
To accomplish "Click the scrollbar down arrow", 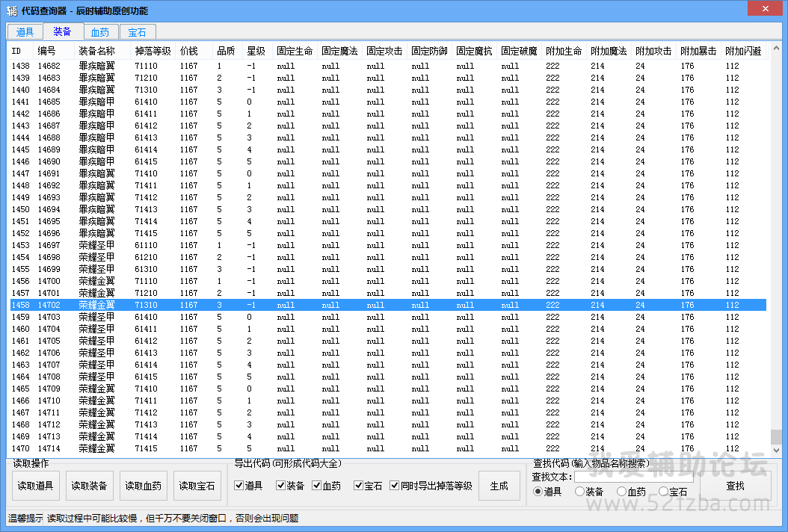I will coord(775,451).
